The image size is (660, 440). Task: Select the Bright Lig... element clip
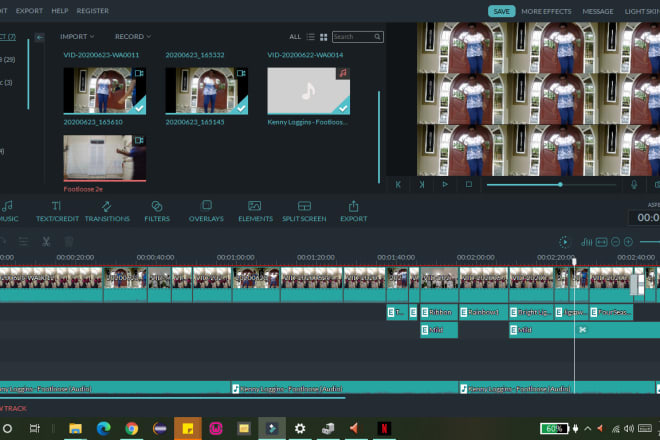click(531, 312)
